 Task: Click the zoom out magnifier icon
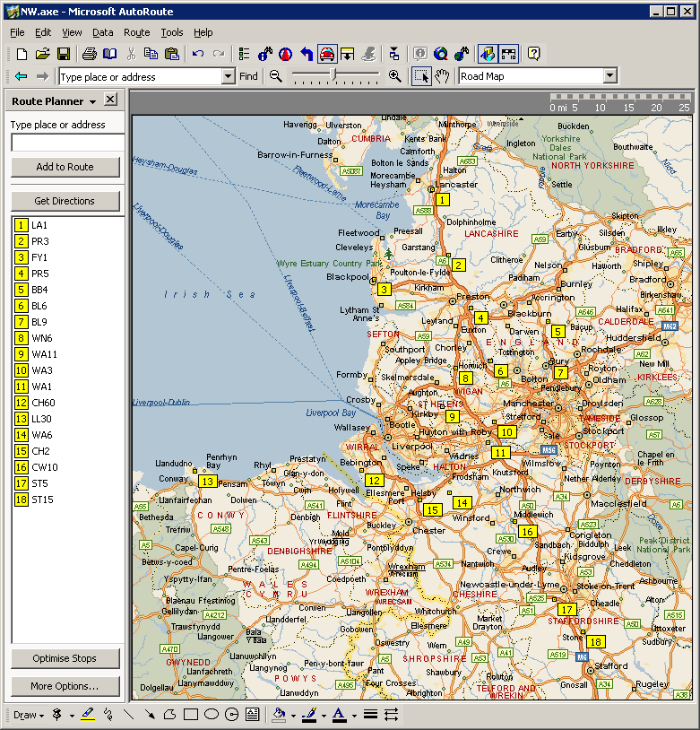click(x=276, y=76)
